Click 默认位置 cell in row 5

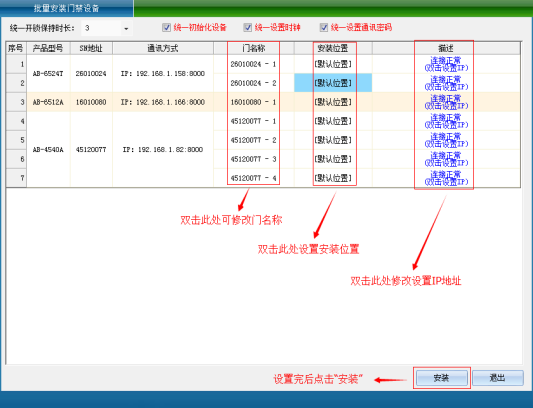pyautogui.click(x=333, y=140)
